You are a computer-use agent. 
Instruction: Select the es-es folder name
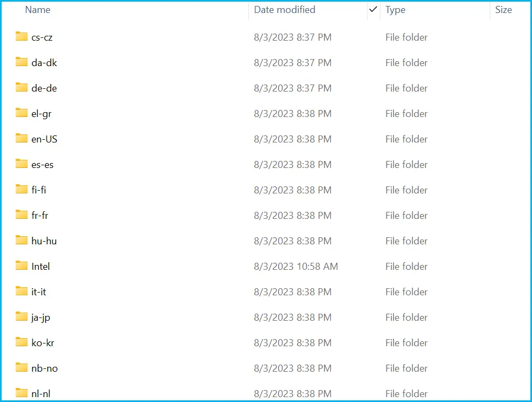(x=43, y=165)
